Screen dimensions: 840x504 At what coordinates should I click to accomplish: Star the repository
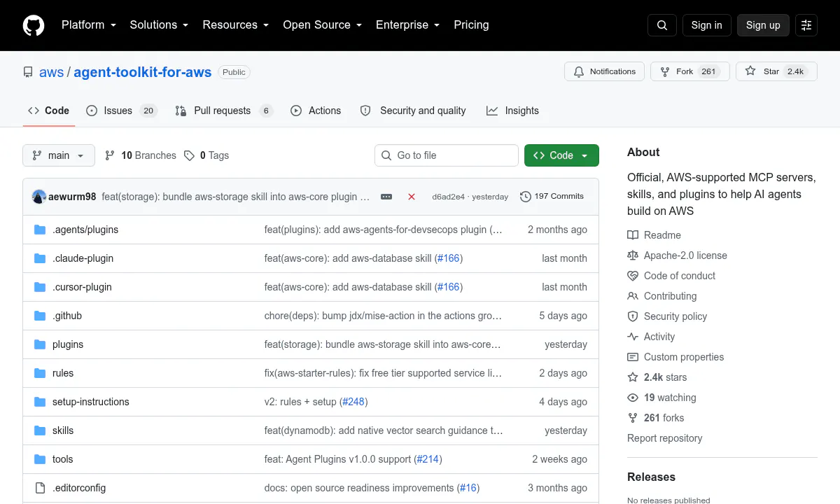[x=776, y=71]
